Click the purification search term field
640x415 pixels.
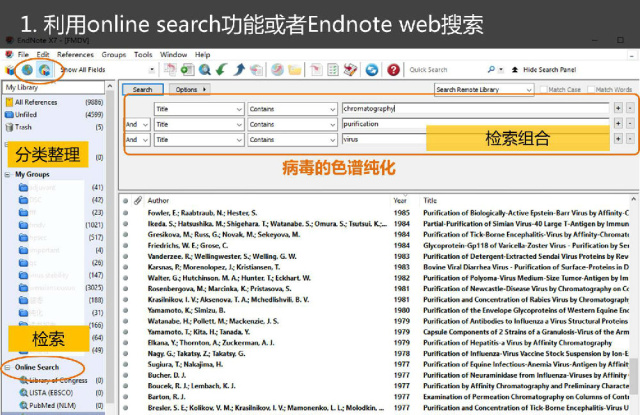[473, 124]
